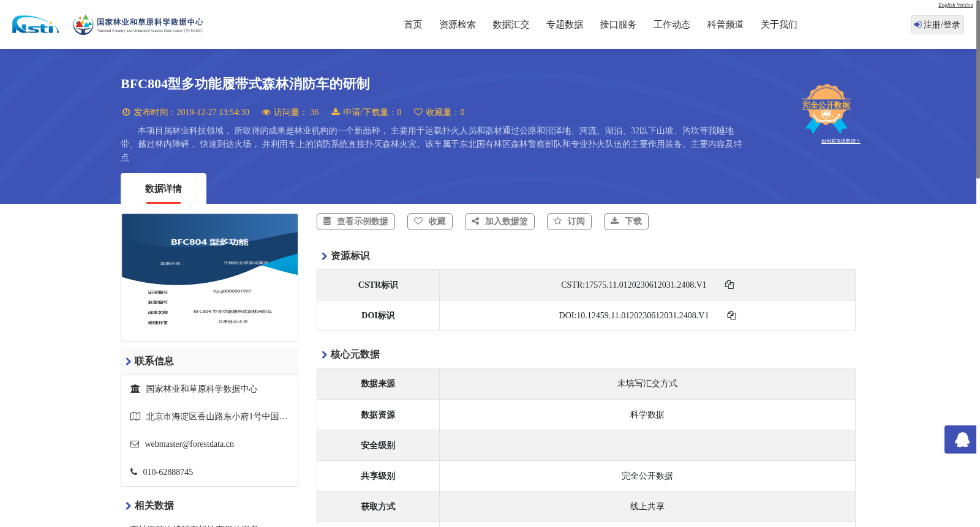The image size is (980, 527).
Task: Click 注册/登录 button
Action: coord(937,24)
